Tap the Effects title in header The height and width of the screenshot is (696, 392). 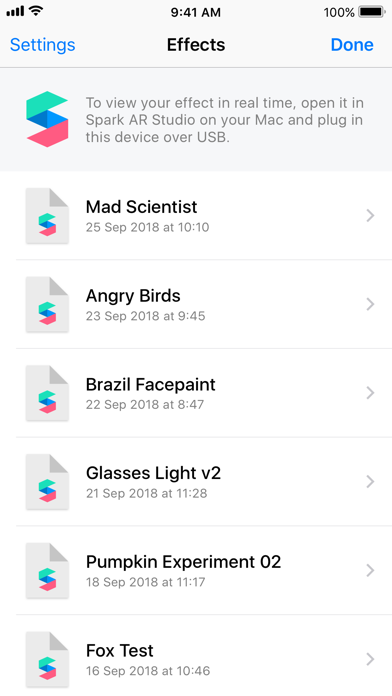click(x=196, y=45)
